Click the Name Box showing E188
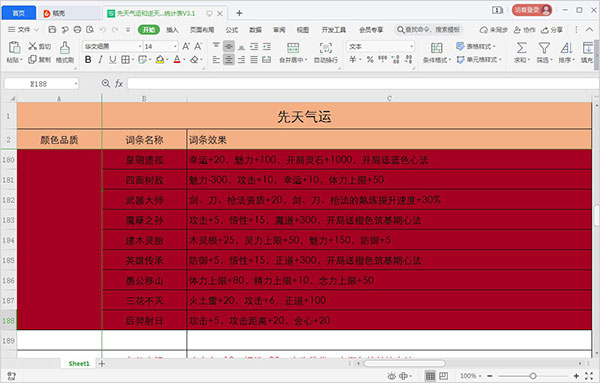 [x=41, y=83]
